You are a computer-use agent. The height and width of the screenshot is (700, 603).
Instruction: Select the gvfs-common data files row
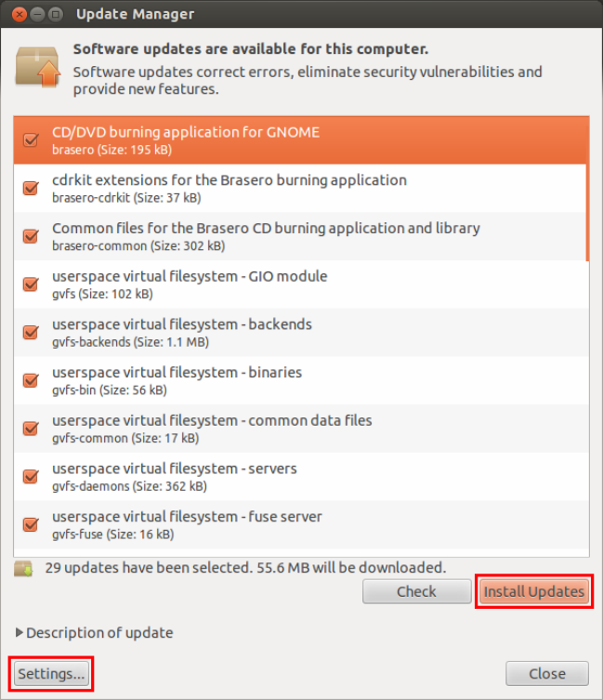point(301,429)
